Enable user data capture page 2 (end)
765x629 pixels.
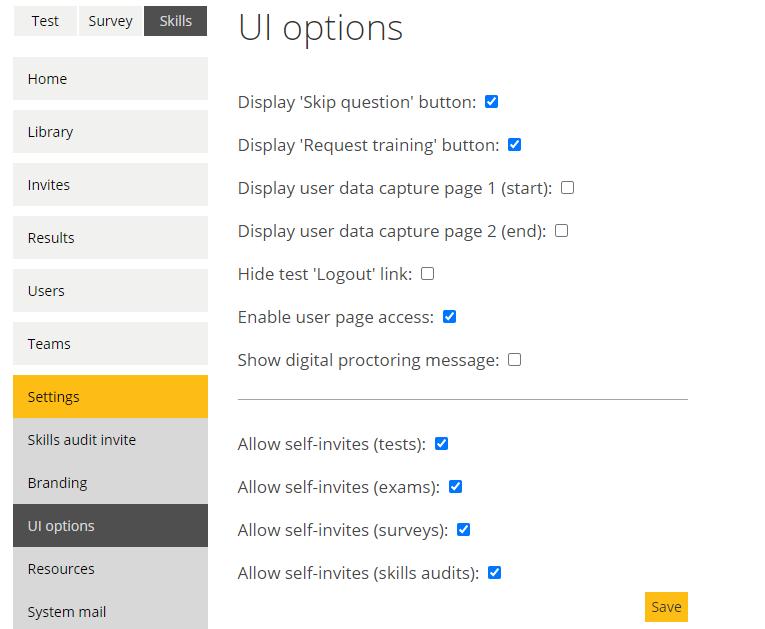561,231
